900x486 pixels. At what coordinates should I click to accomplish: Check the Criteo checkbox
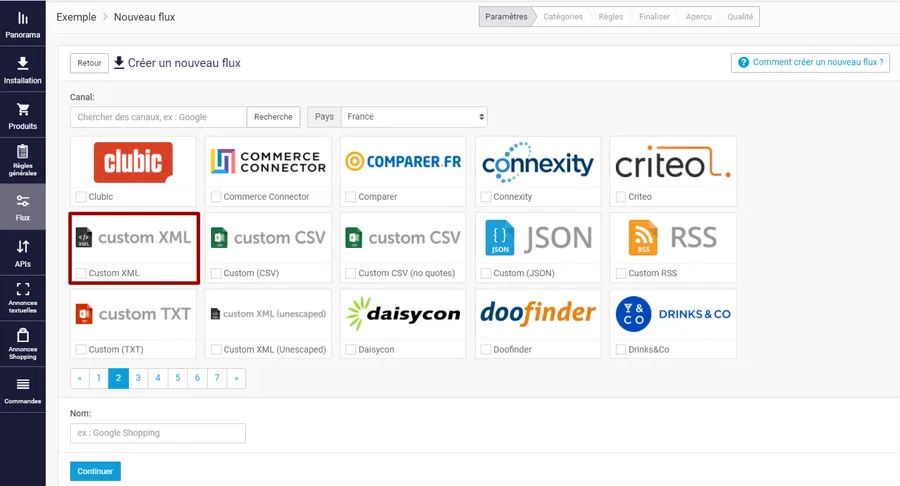point(620,197)
